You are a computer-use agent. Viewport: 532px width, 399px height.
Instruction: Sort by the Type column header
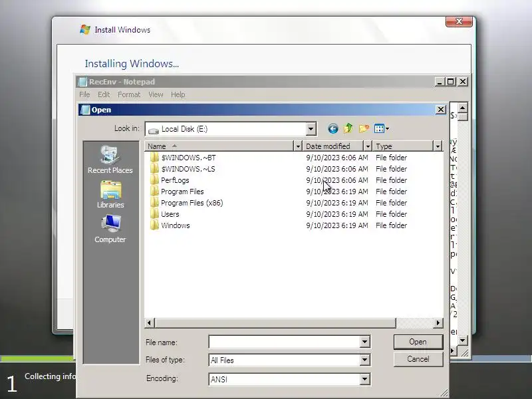click(403, 146)
